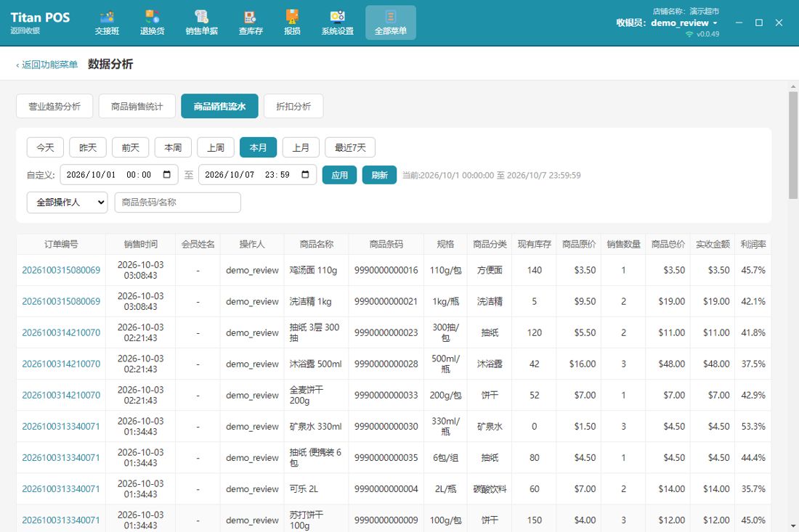
Task: Filter by 今天
Action: point(45,147)
